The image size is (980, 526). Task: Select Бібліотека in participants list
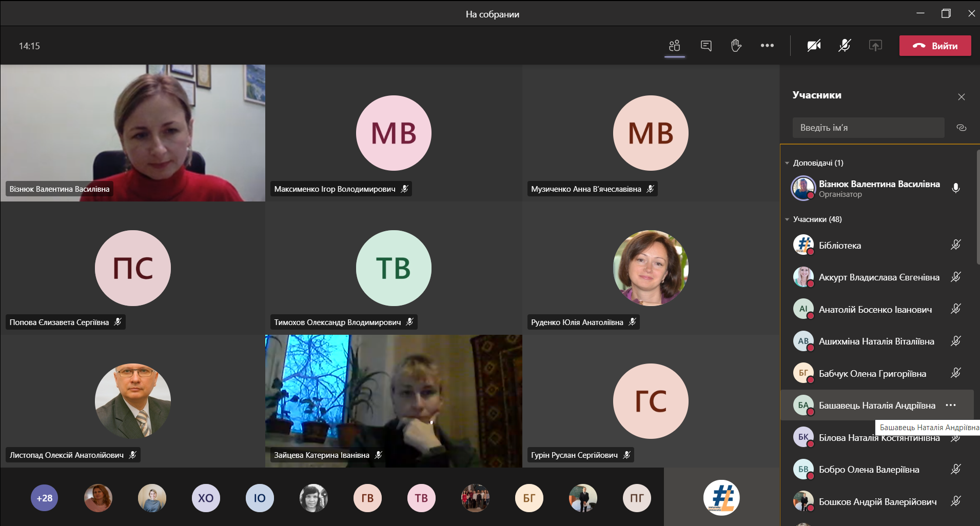click(x=877, y=245)
